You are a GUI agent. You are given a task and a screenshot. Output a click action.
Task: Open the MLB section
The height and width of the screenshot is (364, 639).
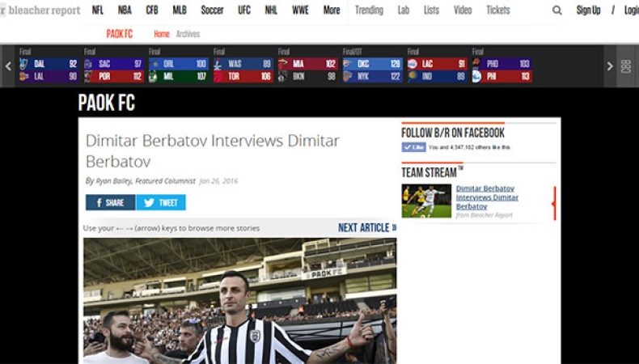pos(180,11)
